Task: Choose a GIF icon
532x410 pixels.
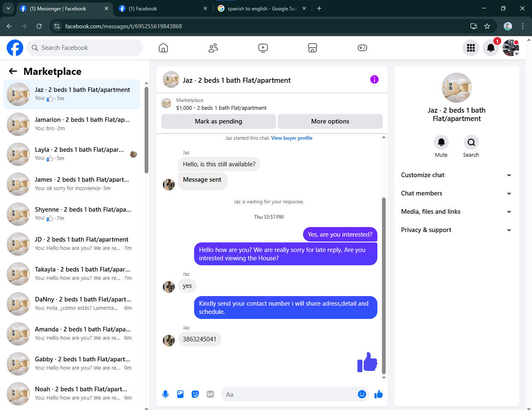Action: point(210,394)
